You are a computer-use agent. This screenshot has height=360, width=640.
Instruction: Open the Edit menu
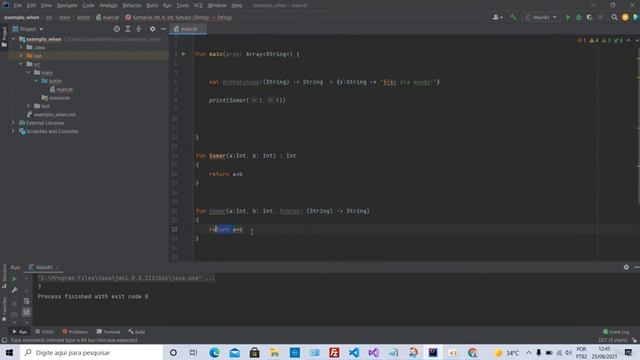31,5
